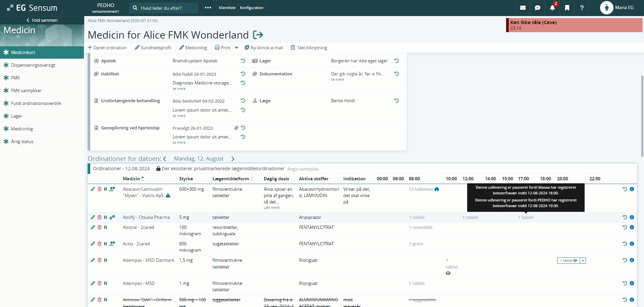The width and height of the screenshot is (644, 307).
Task: Open the group comment icon on Actiq row
Action: [x=112, y=244]
